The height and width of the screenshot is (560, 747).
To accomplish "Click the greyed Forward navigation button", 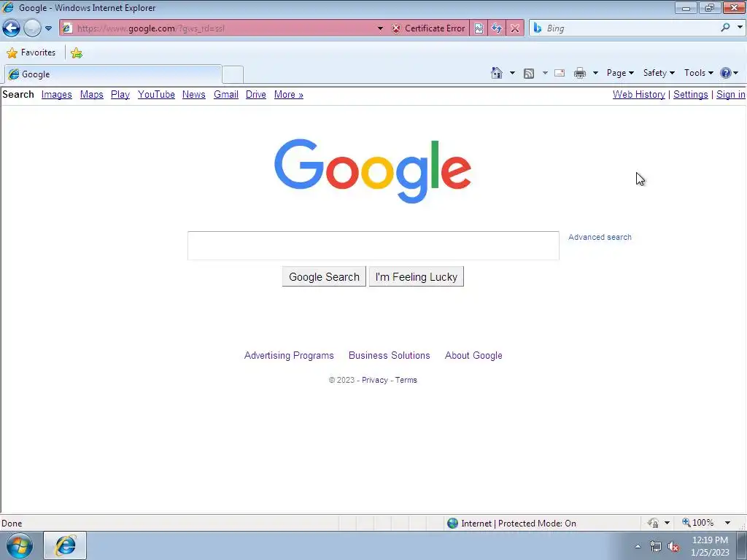I will click(x=32, y=28).
